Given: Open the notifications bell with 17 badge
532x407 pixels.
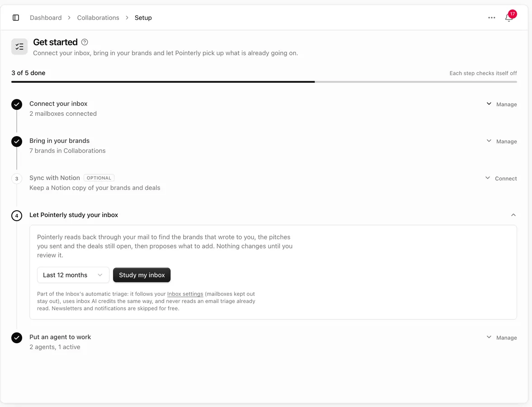Looking at the screenshot, I should tap(509, 17).
